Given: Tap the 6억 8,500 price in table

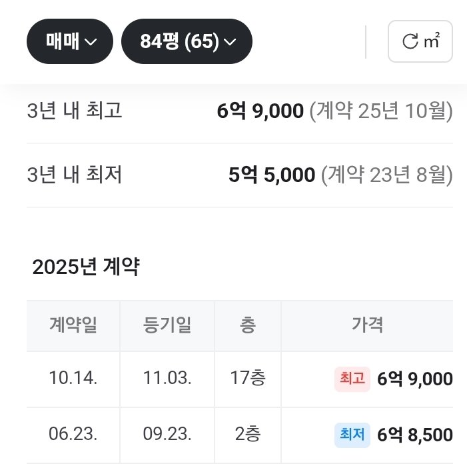Looking at the screenshot, I should (x=414, y=435).
